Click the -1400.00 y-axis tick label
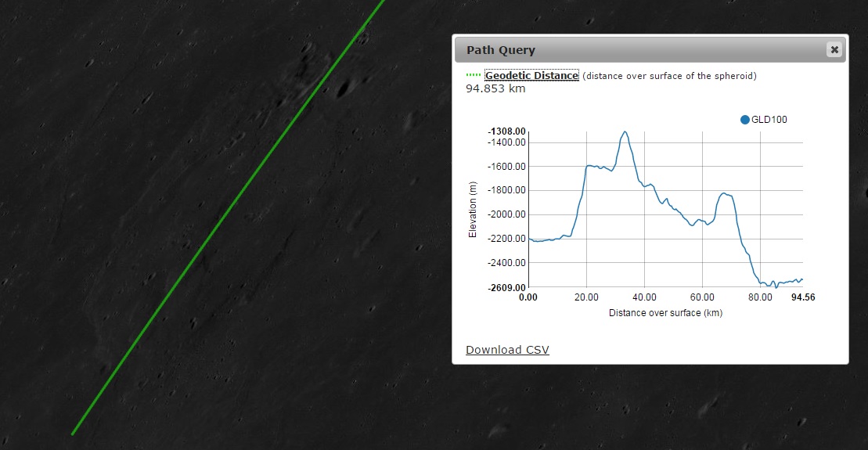The image size is (868, 450). pos(506,142)
